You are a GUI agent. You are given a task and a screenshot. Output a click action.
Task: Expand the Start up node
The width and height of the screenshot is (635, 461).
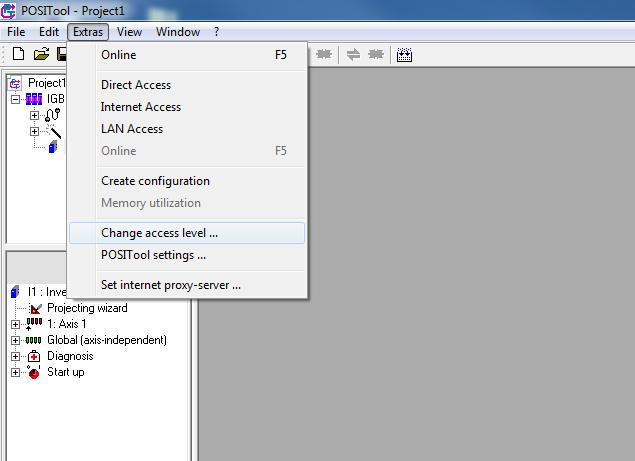(15, 372)
